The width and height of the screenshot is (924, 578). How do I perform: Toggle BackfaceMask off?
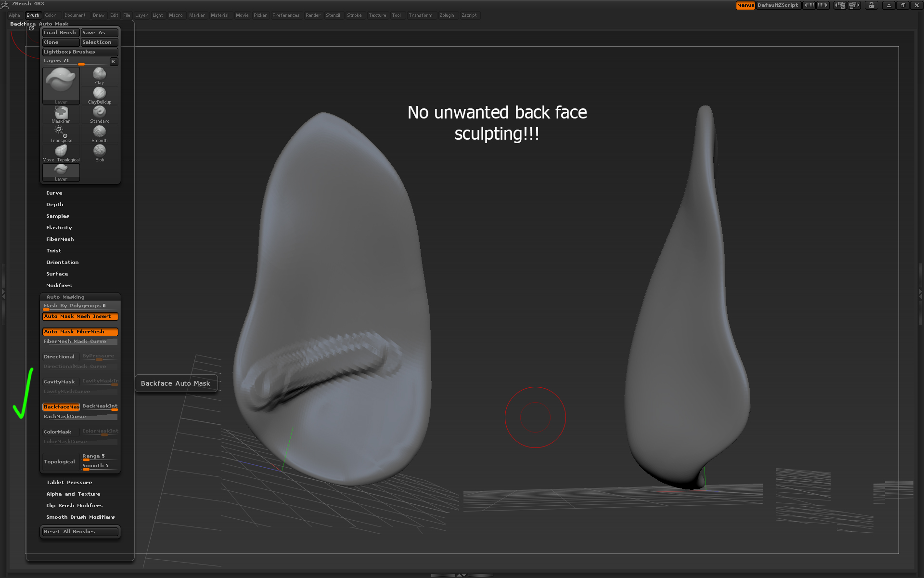pyautogui.click(x=61, y=407)
